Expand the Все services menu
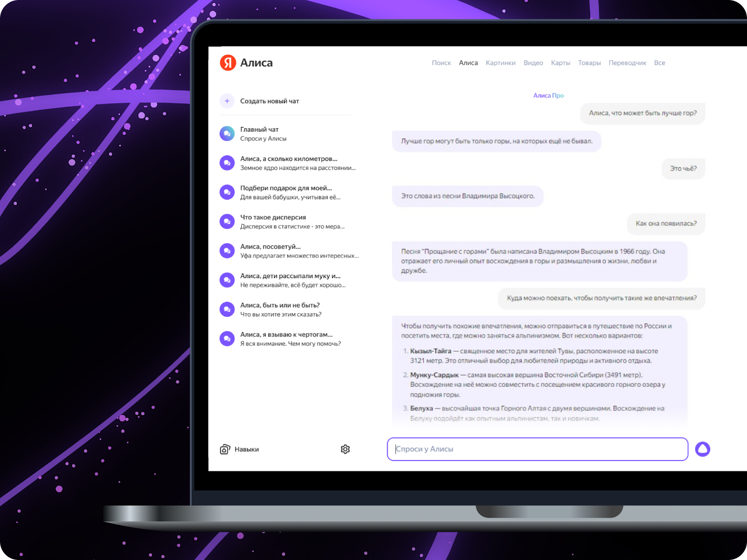 [659, 63]
